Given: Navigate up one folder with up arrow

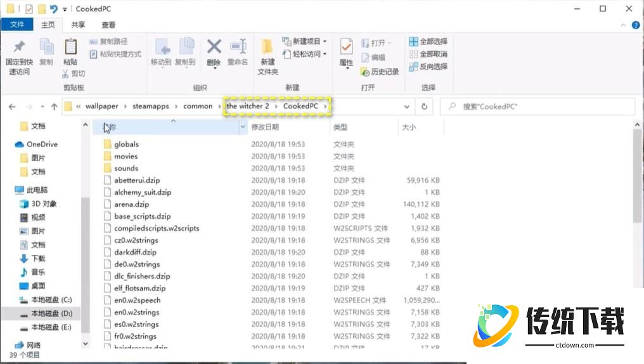Looking at the screenshot, I should (x=55, y=107).
